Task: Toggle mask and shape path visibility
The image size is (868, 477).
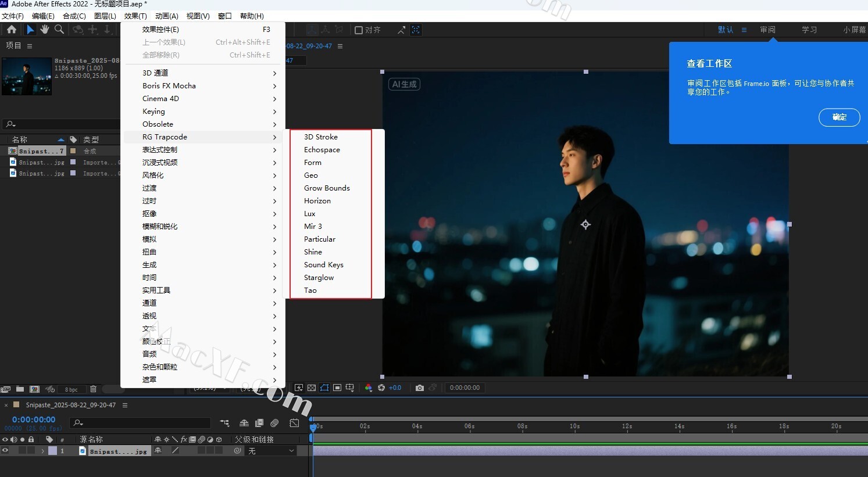Action: click(324, 388)
